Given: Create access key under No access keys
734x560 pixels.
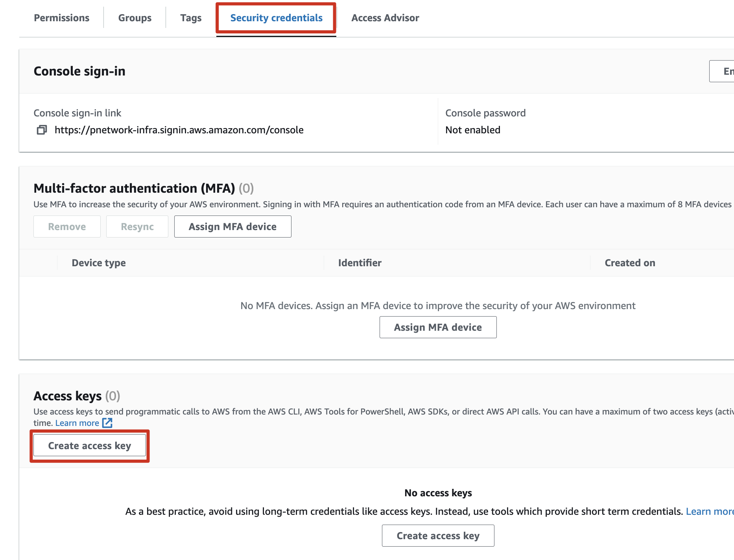Looking at the screenshot, I should tap(438, 536).
